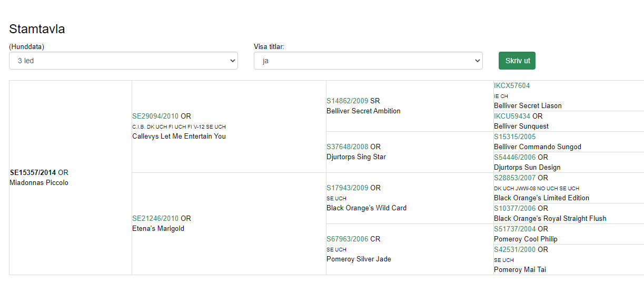Open S54446/2006 Djurtorps Sun Design link
Image resolution: width=644 pixels, height=292 pixels.
point(514,157)
